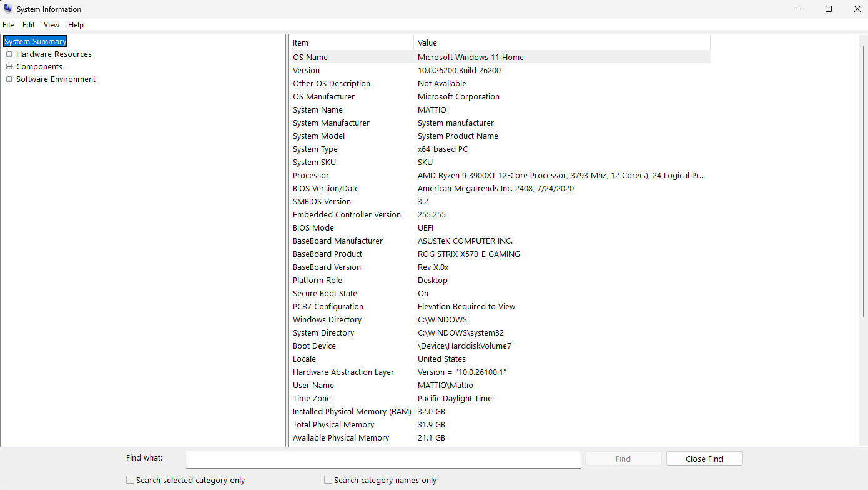
Task: Click the Hardware Abstraction Layer item
Action: click(343, 372)
